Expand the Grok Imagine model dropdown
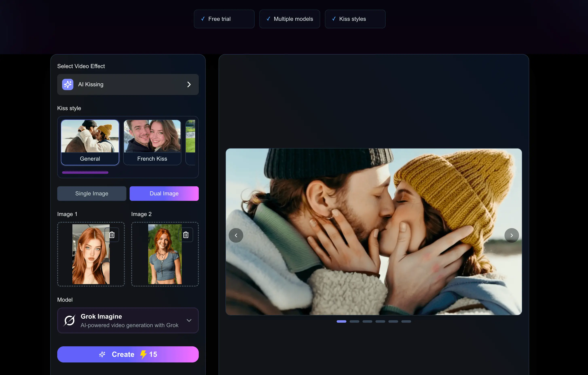The image size is (588, 375). [189, 320]
